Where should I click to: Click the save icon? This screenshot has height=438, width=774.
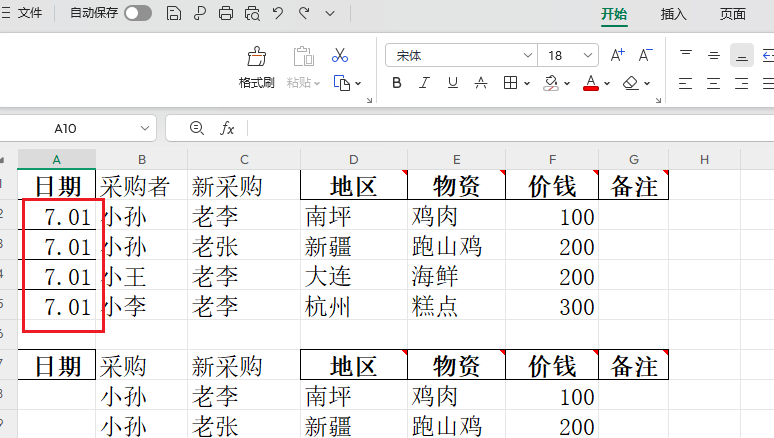[x=173, y=13]
